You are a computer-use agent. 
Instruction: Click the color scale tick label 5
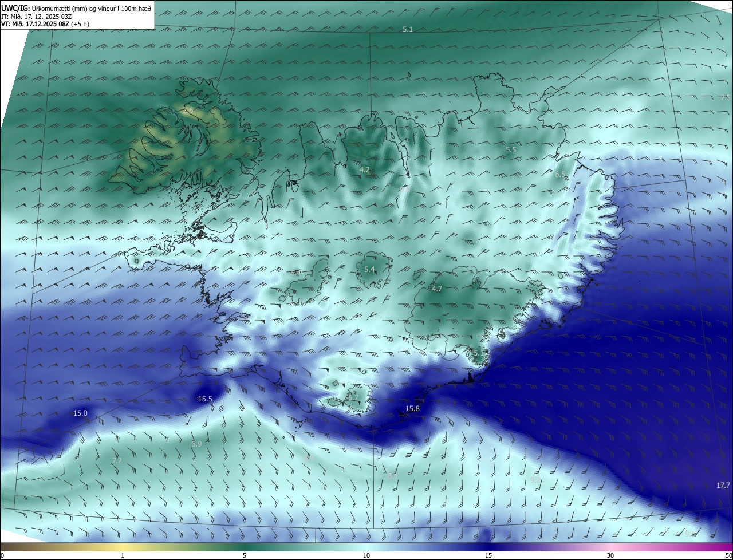(x=245, y=555)
